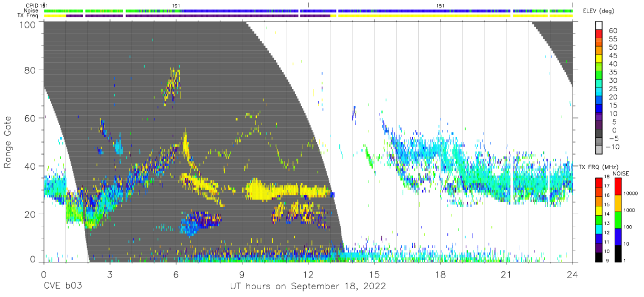Click the 'Noise' row label at the top left
The image size is (644, 297).
(x=31, y=10)
